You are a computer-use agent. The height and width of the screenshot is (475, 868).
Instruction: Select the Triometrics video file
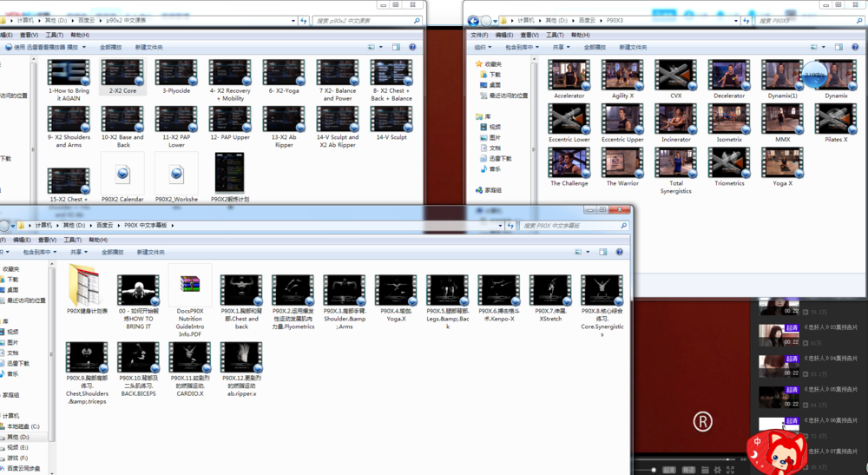point(729,168)
